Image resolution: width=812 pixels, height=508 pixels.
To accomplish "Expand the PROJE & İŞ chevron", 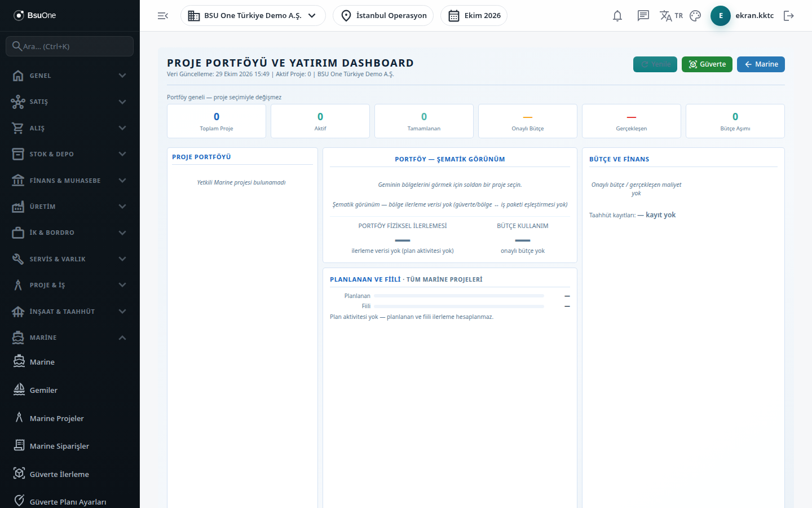I will 122,285.
